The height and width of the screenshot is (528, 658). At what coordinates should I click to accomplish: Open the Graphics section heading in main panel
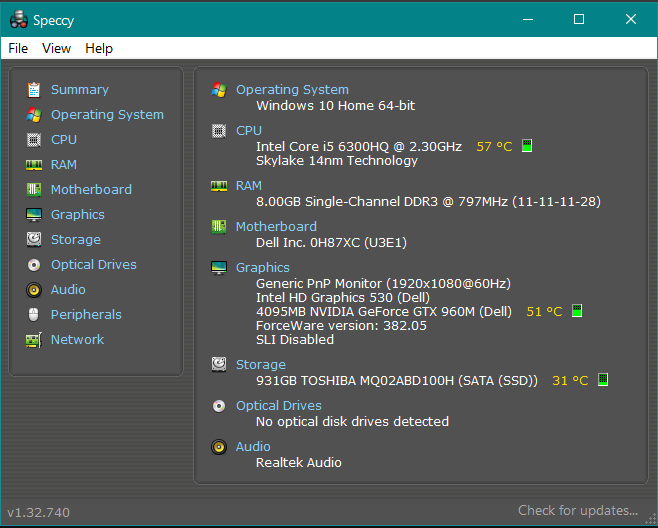[x=262, y=268]
